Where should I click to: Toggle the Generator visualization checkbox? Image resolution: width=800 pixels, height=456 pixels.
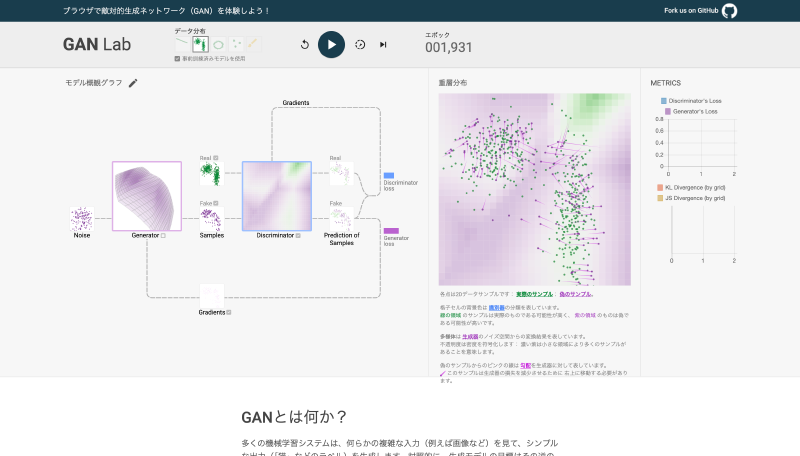[163, 236]
